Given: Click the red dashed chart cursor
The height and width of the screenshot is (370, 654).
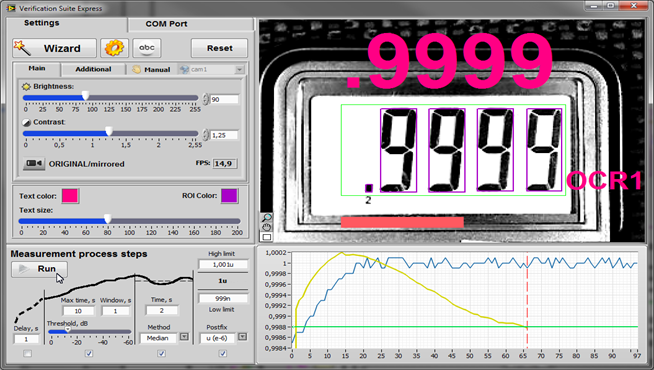Looking at the screenshot, I should (x=527, y=300).
